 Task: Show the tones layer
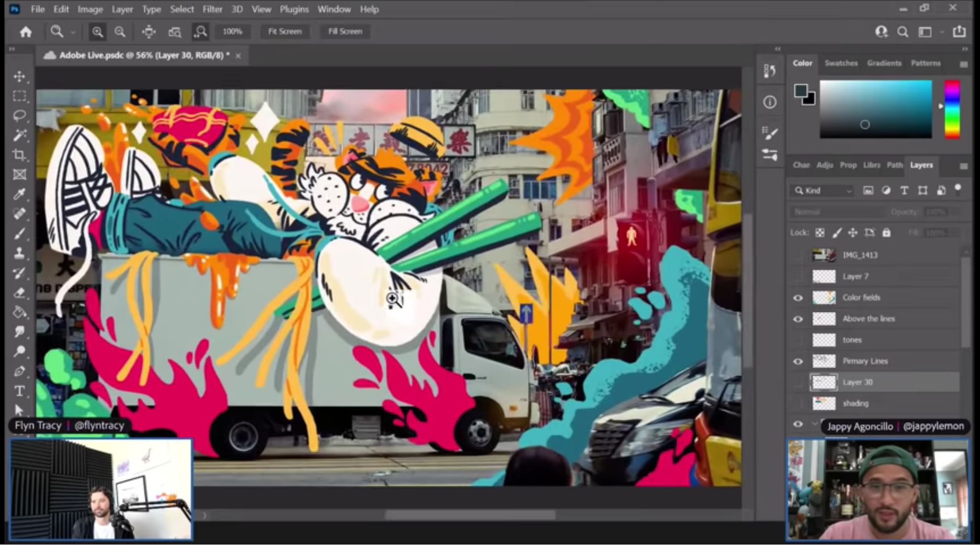coord(798,340)
